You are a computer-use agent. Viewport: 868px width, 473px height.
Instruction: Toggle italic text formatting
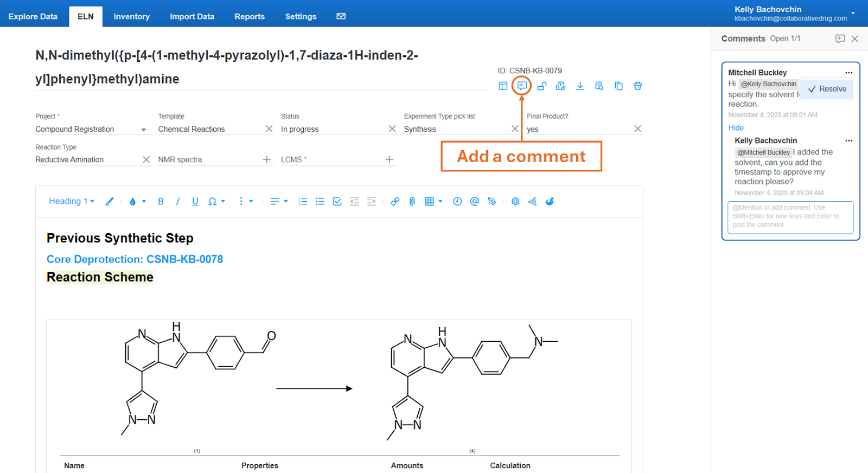pos(177,201)
